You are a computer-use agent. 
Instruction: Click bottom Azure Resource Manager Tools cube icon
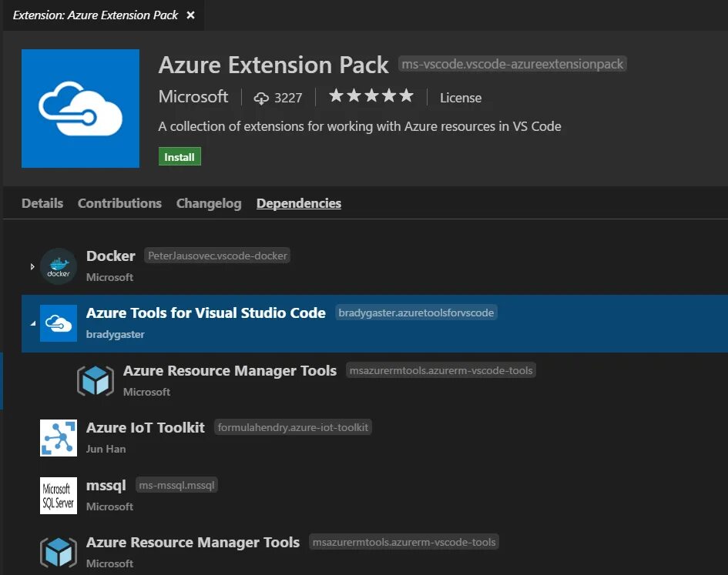59,552
